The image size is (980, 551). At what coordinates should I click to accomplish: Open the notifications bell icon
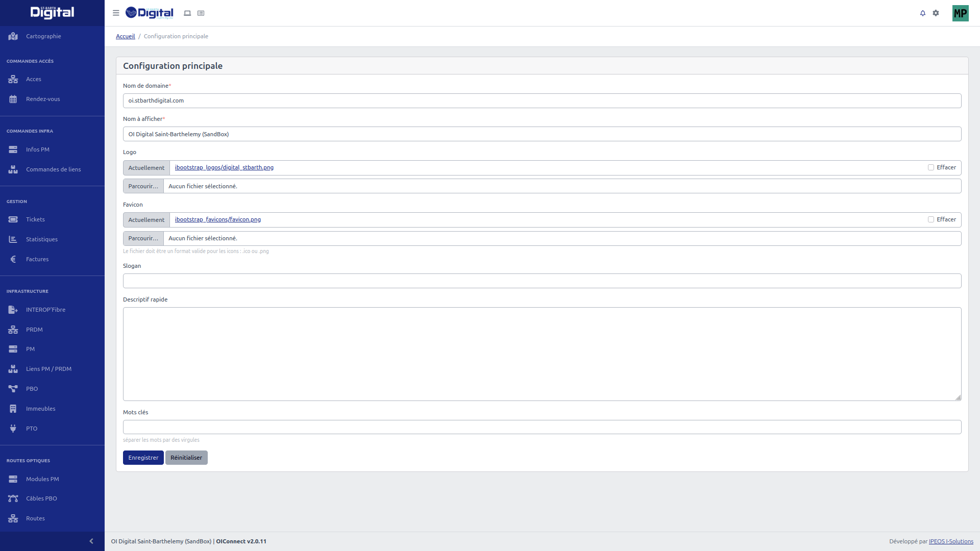pos(923,13)
